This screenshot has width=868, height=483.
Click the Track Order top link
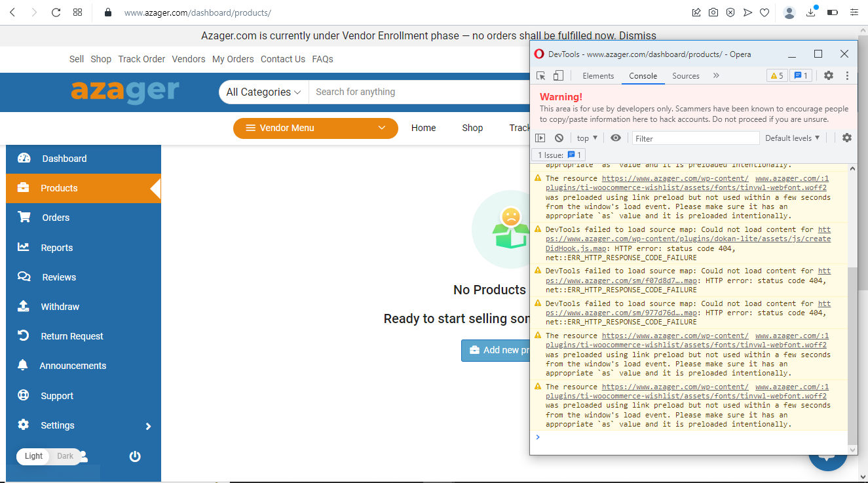[x=142, y=59]
